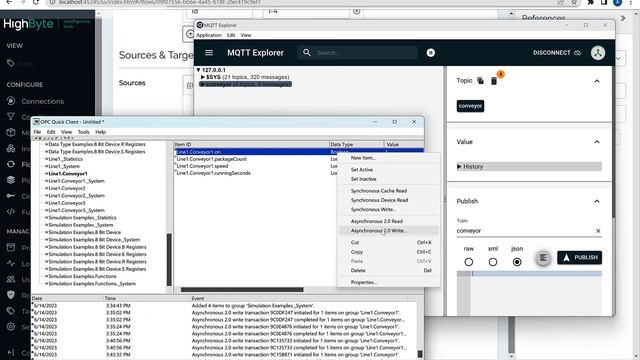This screenshot has height=360, width=640.
Task: Select Line1.Conveyor1 in the OPC tree
Action: coord(68,173)
